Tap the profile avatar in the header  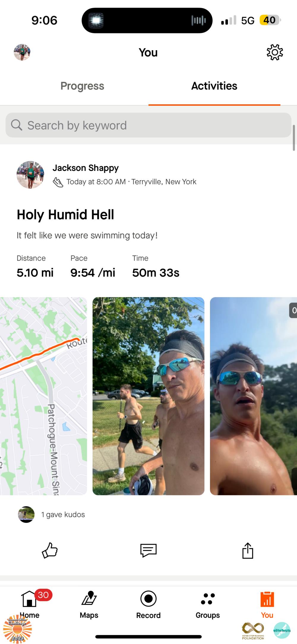(22, 52)
